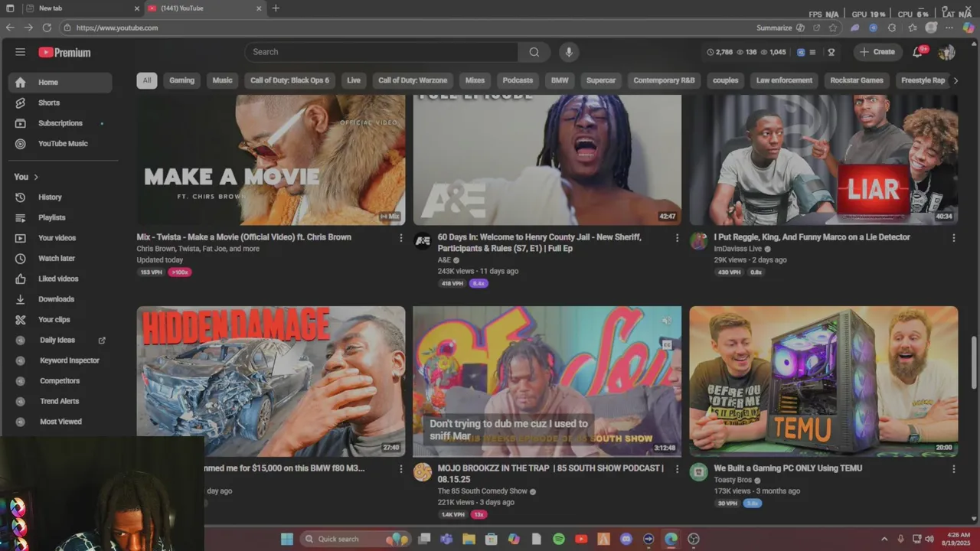Click the Create button
The height and width of the screenshot is (551, 980).
[877, 52]
